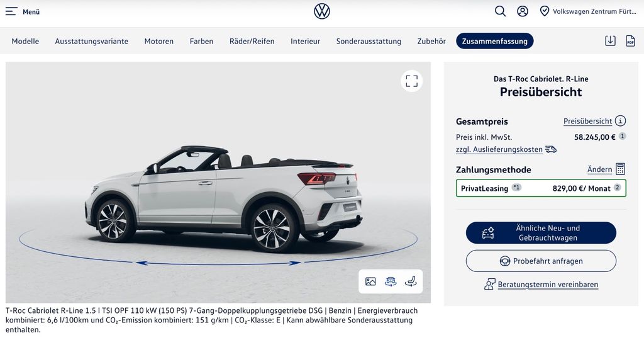The image size is (644, 340).
Task: Select the Räder/Reifen tab
Action: click(x=252, y=41)
